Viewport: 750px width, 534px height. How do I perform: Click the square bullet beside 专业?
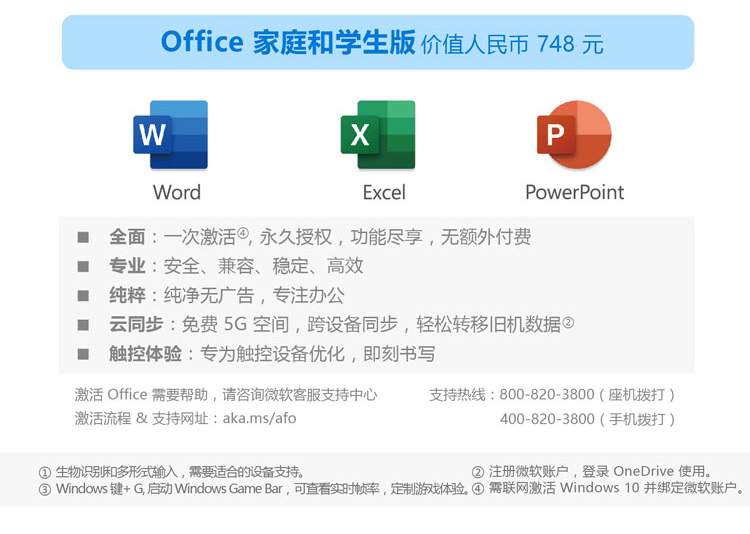(84, 267)
